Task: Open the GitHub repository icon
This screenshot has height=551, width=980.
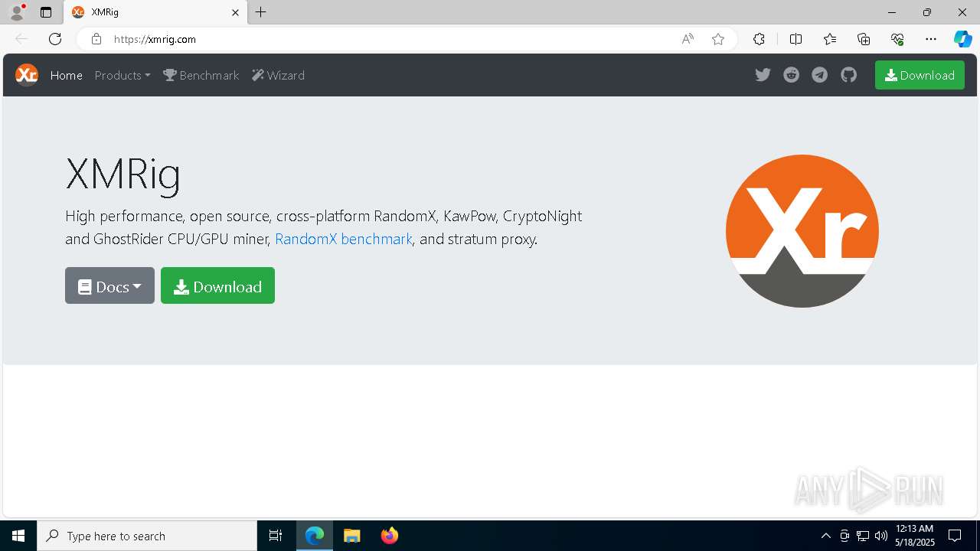Action: (x=848, y=75)
